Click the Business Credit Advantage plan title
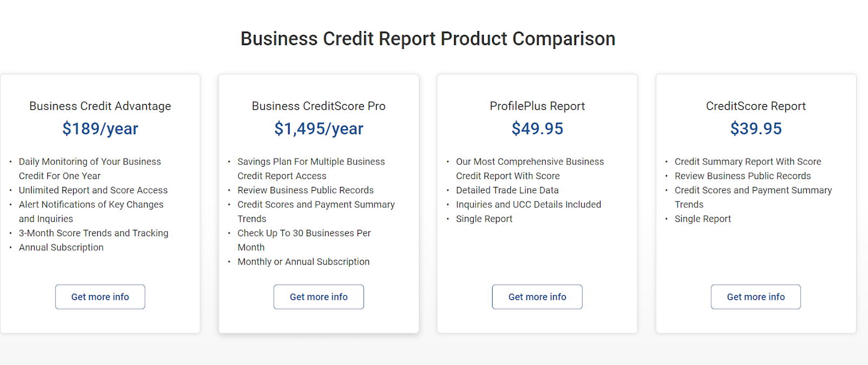This screenshot has height=365, width=868. pos(100,106)
